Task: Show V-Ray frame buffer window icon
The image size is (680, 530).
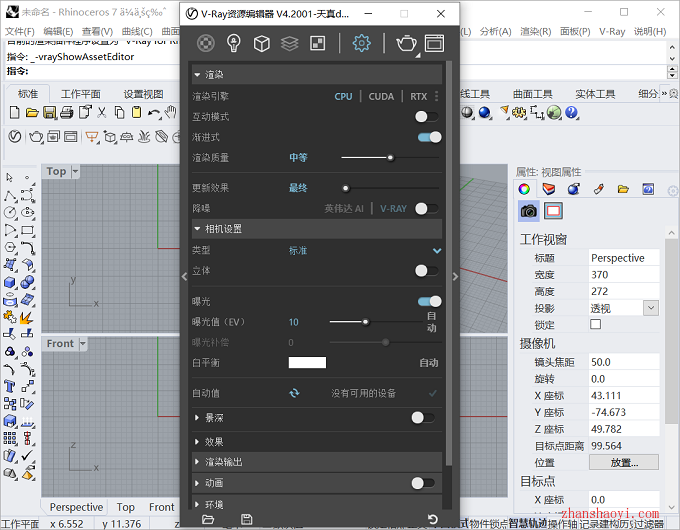Action: click(x=434, y=43)
